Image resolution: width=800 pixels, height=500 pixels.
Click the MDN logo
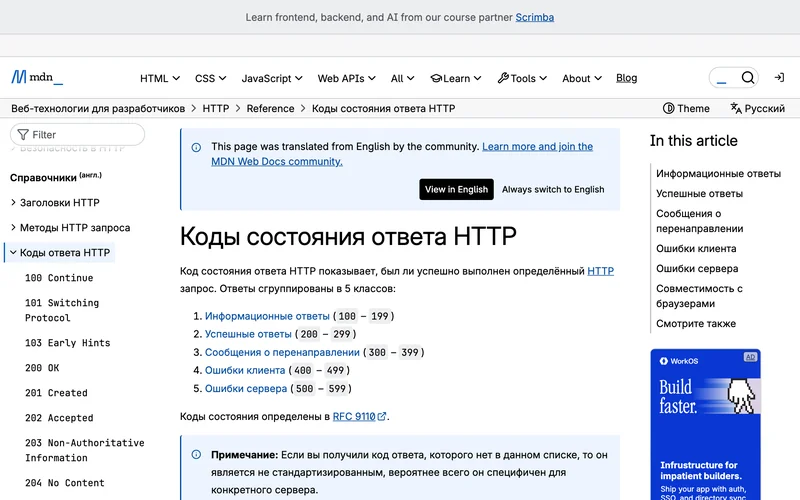coord(37,78)
